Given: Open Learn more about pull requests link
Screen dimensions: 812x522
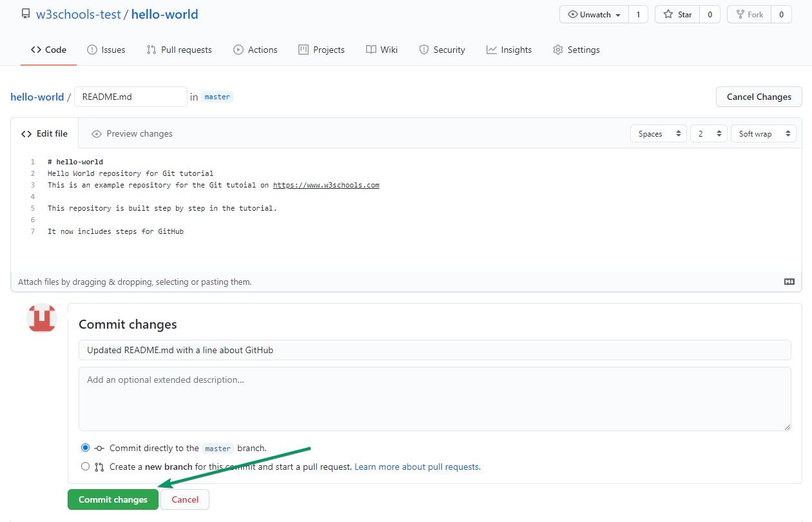Looking at the screenshot, I should (416, 466).
